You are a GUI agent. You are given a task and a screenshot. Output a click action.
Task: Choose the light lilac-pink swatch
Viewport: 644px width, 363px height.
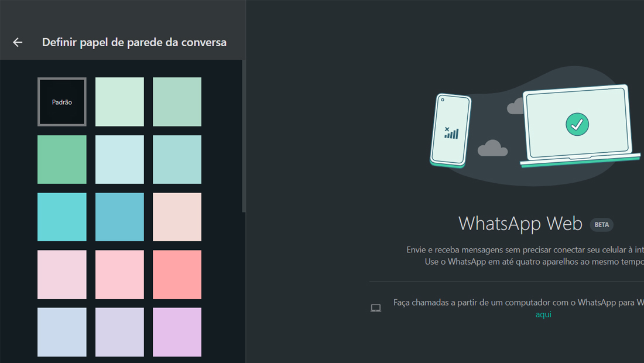62,275
